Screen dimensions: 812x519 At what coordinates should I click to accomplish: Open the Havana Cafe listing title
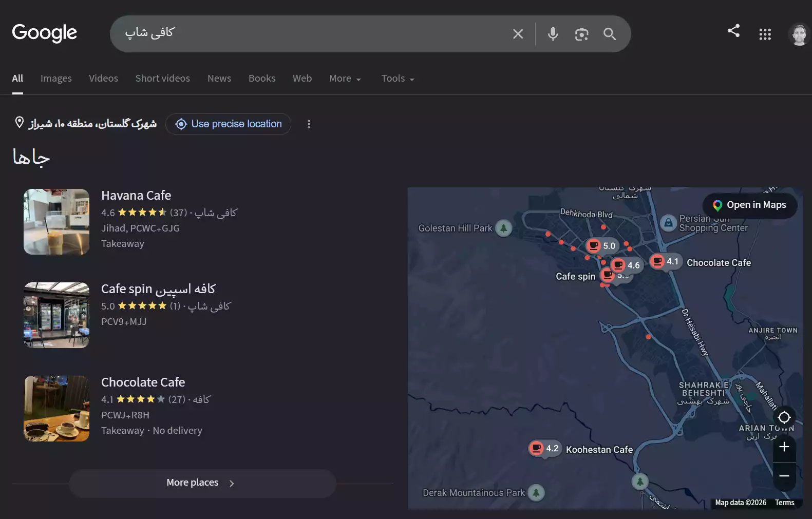coord(136,196)
